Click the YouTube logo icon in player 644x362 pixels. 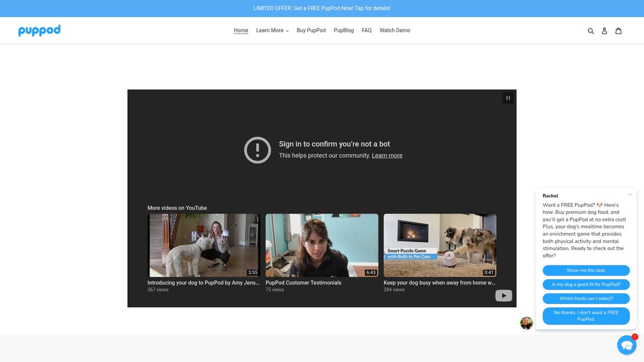click(x=503, y=295)
